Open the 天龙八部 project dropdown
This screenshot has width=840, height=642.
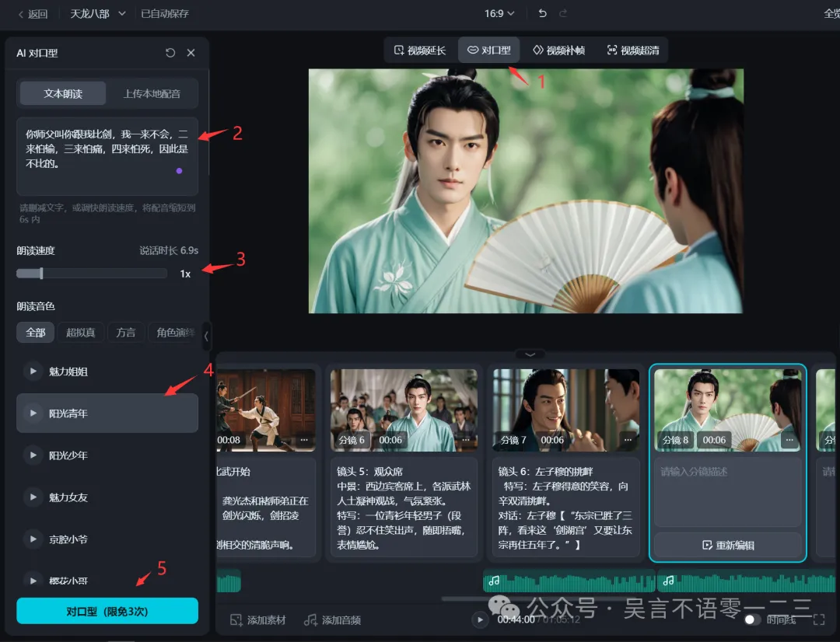click(97, 14)
